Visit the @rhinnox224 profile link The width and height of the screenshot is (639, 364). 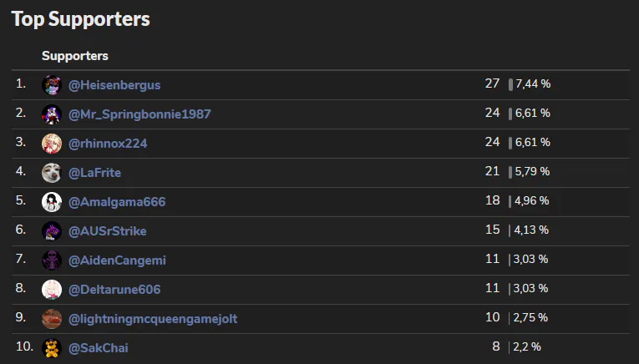pyautogui.click(x=108, y=144)
